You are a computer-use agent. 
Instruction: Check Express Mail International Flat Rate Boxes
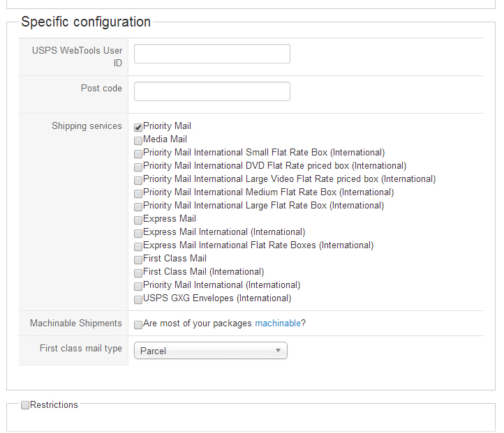coord(138,246)
